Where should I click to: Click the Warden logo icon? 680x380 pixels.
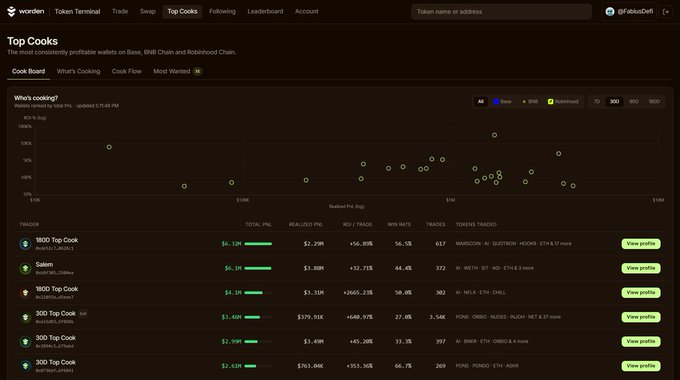point(11,12)
